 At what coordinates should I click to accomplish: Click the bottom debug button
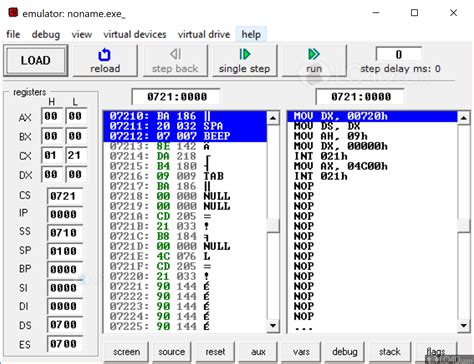coord(344,352)
